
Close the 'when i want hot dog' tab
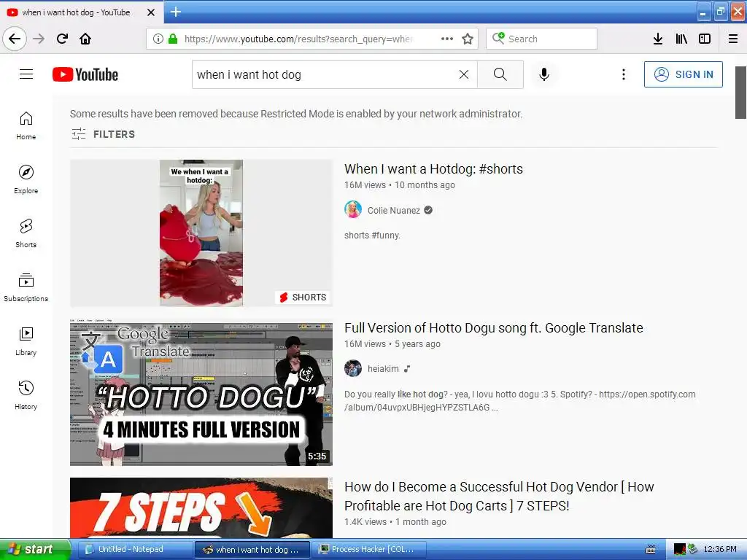[151, 12]
